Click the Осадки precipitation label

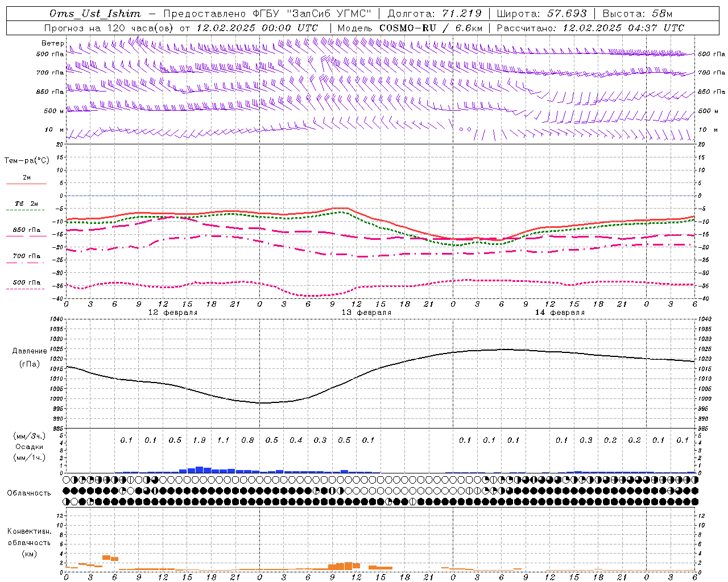tap(30, 447)
